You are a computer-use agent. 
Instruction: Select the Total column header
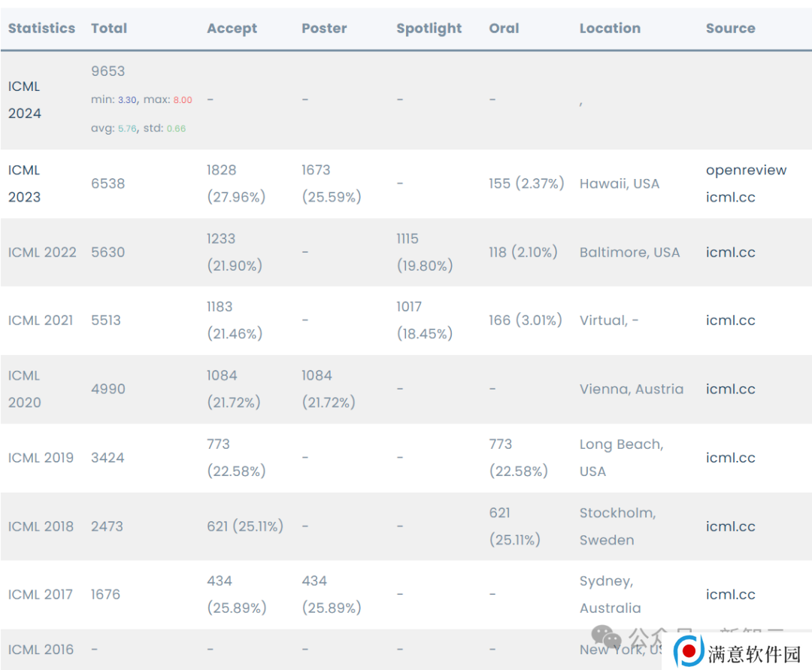(x=109, y=28)
